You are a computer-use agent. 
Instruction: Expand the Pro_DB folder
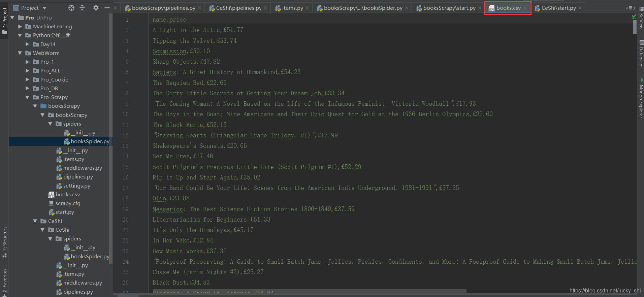coord(27,88)
